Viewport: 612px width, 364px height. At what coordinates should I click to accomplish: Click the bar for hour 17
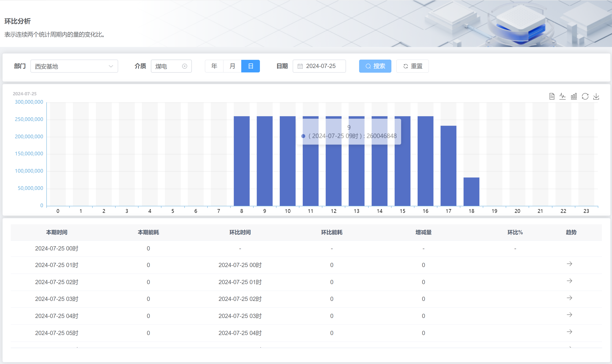[448, 166]
